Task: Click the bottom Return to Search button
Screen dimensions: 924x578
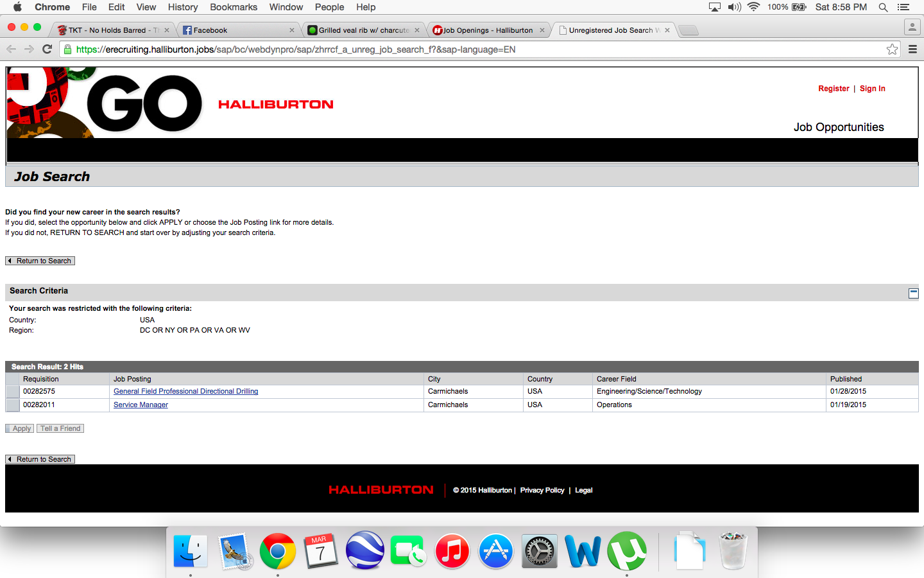Action: 40,459
